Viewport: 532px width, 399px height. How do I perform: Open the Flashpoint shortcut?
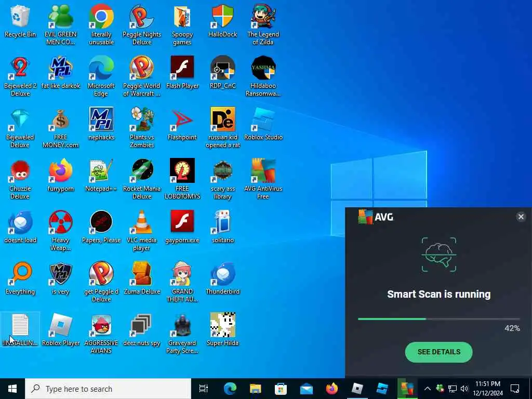pyautogui.click(x=182, y=124)
